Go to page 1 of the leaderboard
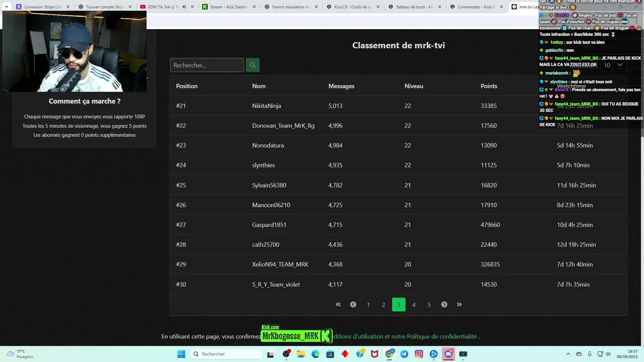 (x=368, y=305)
